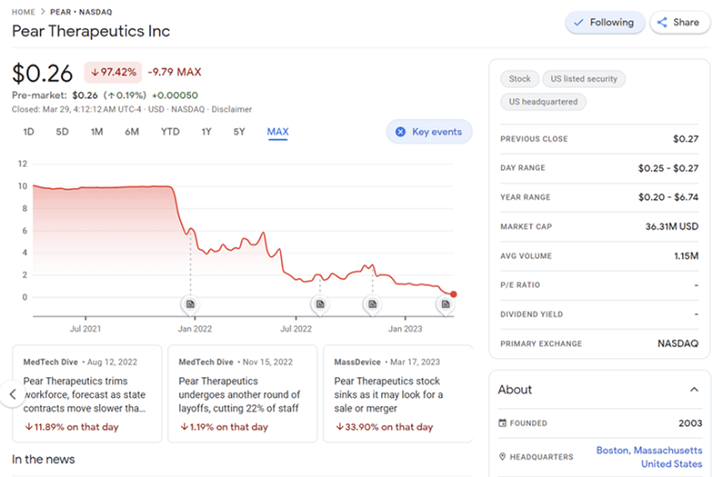Click the 1.19% on that day text
712x477 pixels.
[224, 427]
